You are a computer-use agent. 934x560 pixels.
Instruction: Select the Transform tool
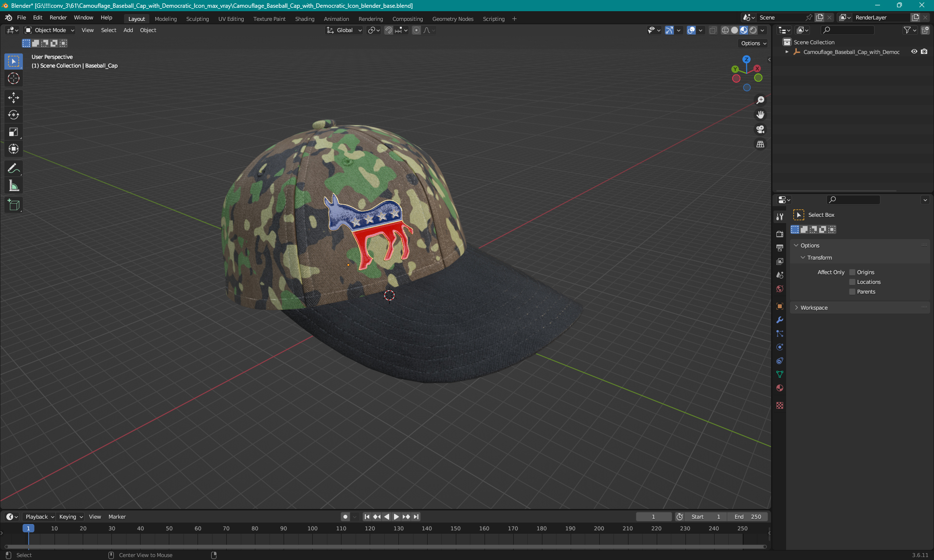(14, 149)
